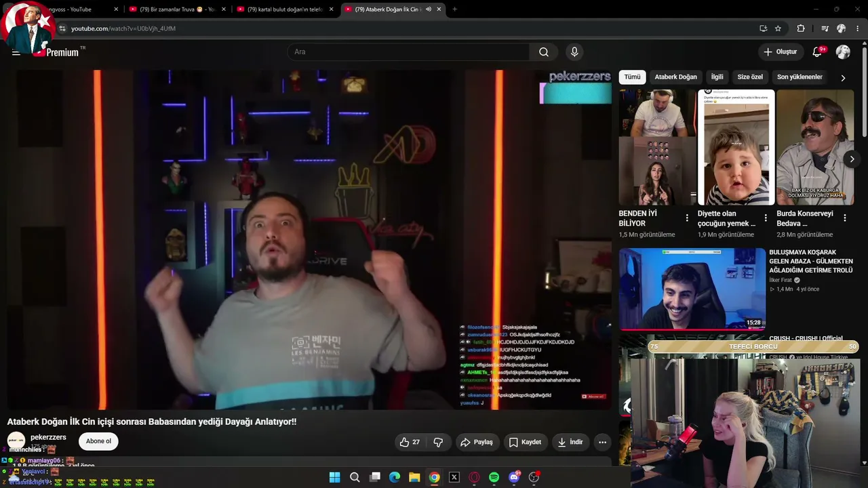The height and width of the screenshot is (488, 868).
Task: Open the Burda Konserveyi Bedava short
Action: coord(815,147)
